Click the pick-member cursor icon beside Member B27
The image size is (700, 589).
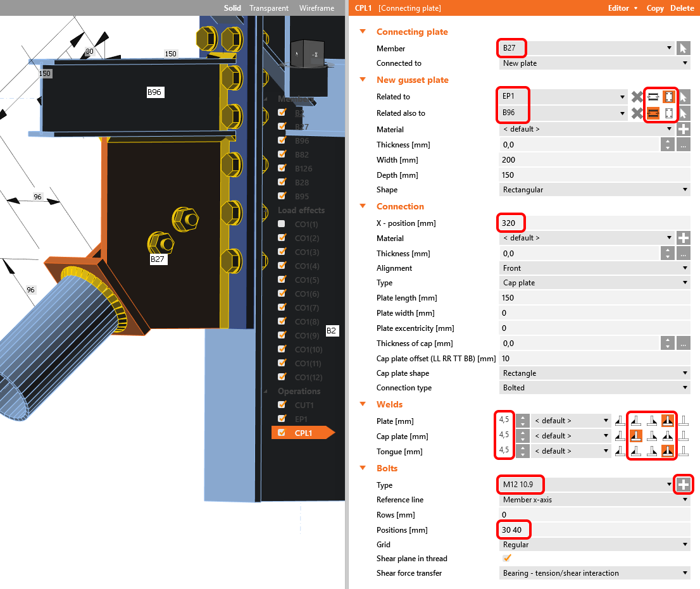(x=683, y=48)
